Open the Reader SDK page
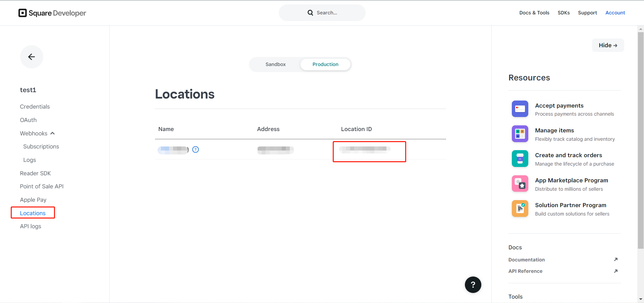Image resolution: width=644 pixels, height=303 pixels. tap(35, 173)
